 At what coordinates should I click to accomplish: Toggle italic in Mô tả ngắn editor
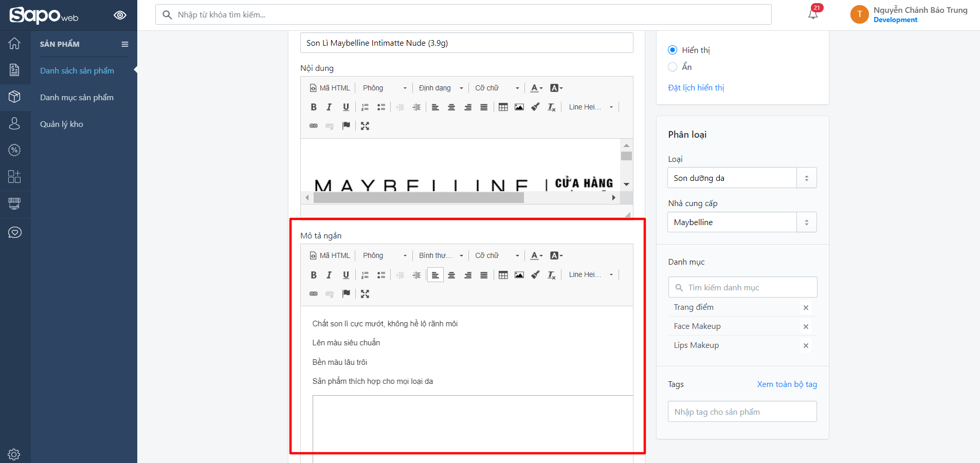tap(330, 275)
